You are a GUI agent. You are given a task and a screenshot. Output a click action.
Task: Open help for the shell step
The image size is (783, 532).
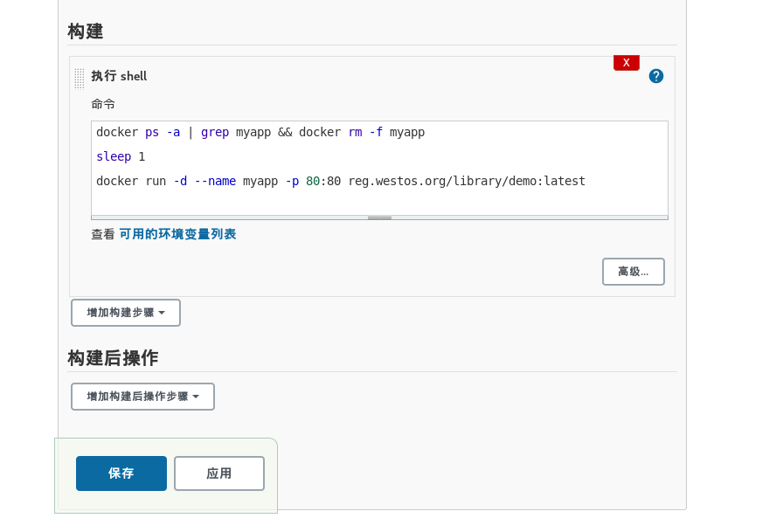(x=656, y=76)
